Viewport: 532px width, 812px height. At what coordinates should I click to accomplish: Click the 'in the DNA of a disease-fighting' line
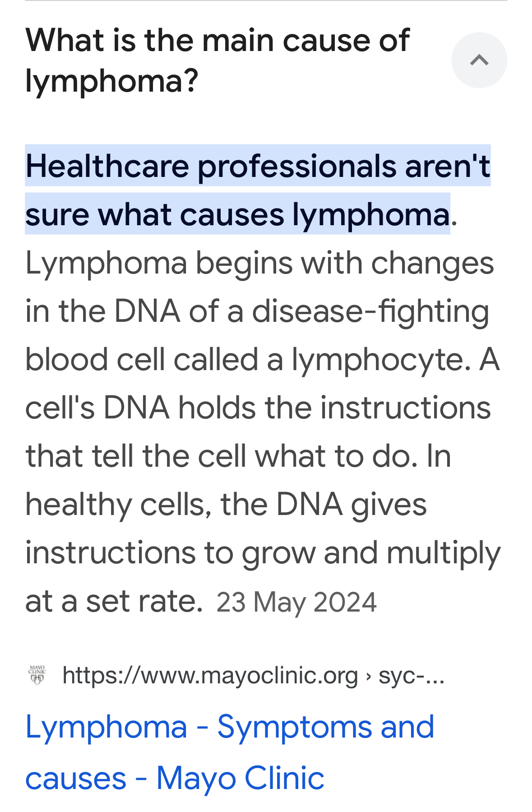[257, 312]
